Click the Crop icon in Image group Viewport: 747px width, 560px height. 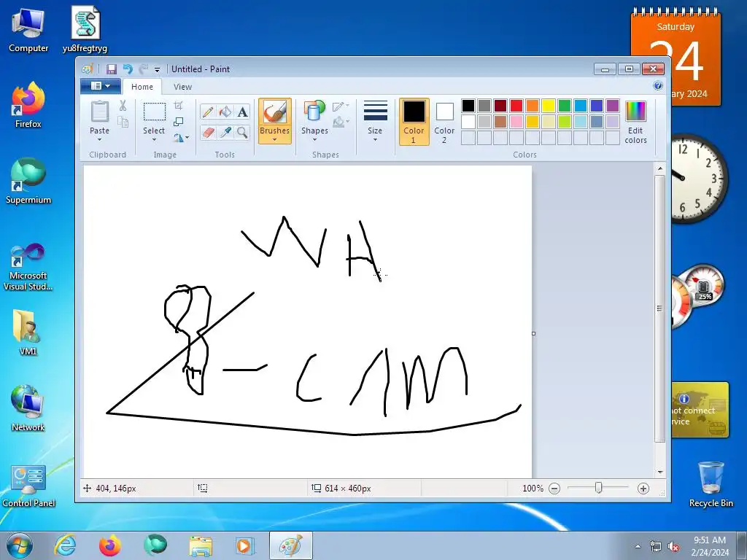(x=178, y=106)
